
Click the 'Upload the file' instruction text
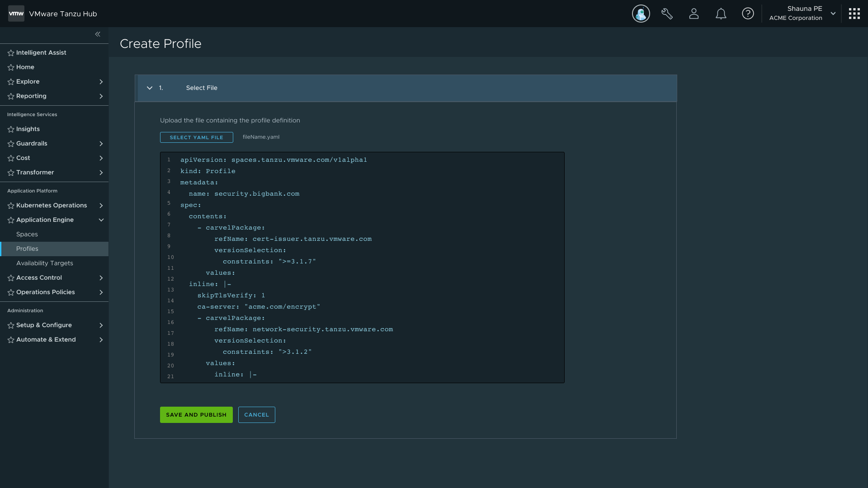(230, 120)
